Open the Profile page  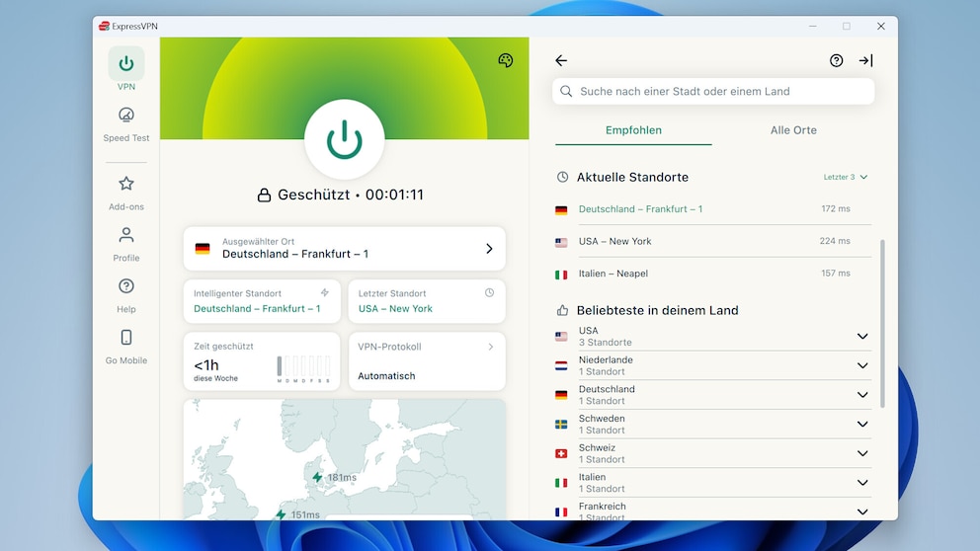tap(126, 244)
